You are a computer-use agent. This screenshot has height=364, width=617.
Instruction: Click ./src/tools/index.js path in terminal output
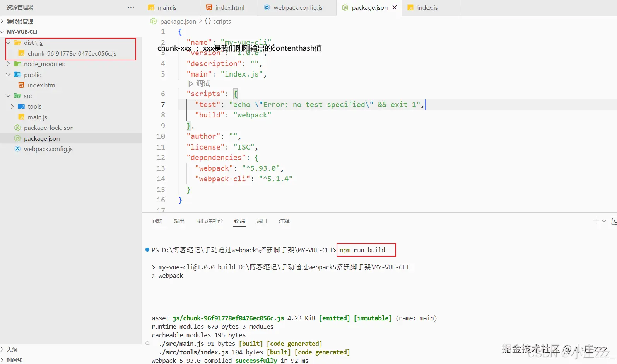coord(193,352)
